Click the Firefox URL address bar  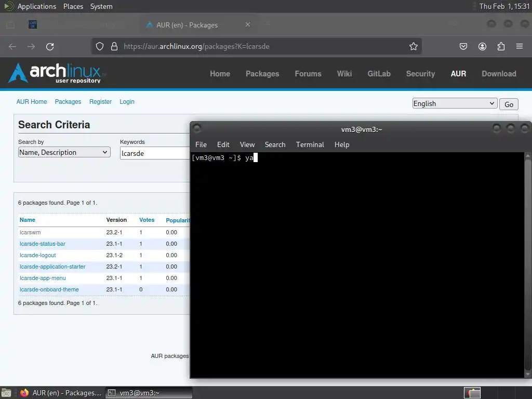click(x=256, y=46)
